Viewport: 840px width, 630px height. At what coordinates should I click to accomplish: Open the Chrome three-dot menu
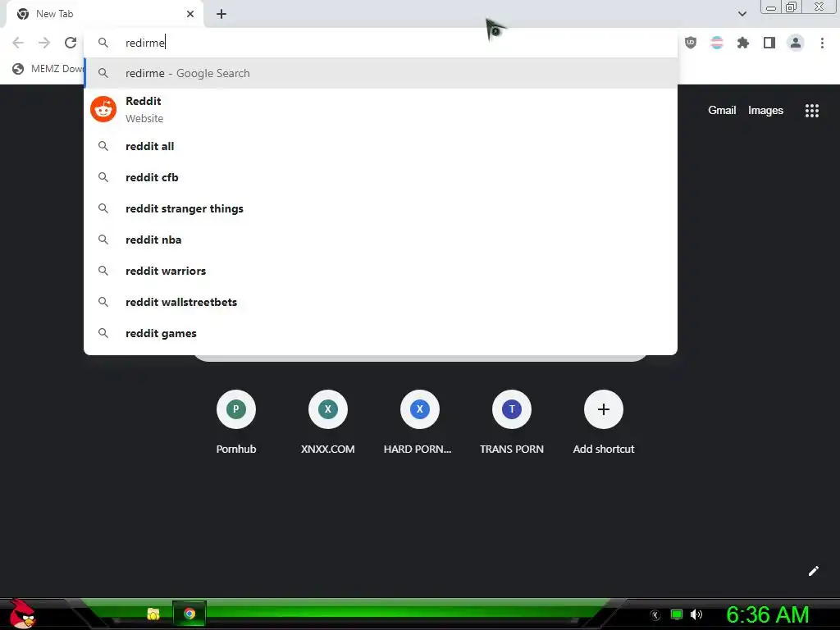click(822, 43)
